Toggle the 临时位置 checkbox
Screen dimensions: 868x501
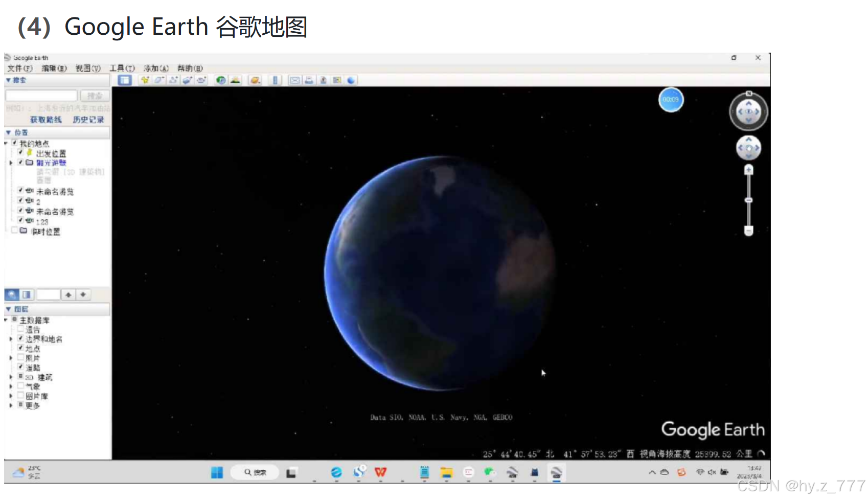point(15,231)
